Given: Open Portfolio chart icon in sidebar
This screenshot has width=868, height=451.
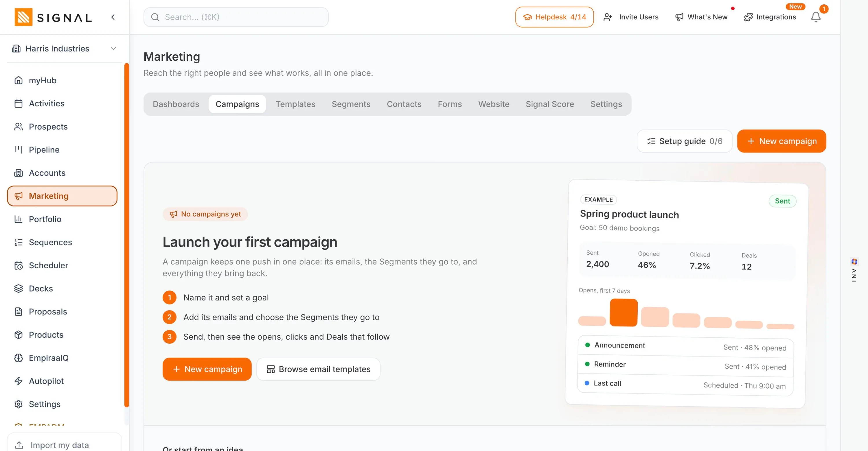Looking at the screenshot, I should coord(19,219).
